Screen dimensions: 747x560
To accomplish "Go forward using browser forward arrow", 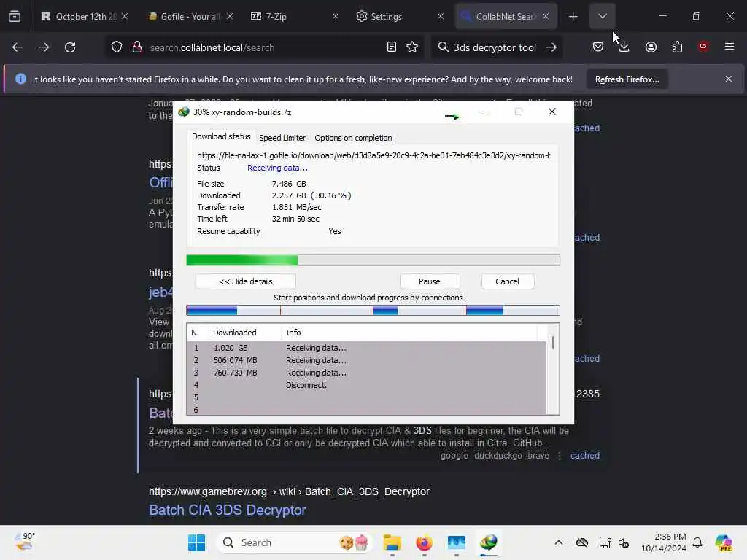I will [44, 47].
